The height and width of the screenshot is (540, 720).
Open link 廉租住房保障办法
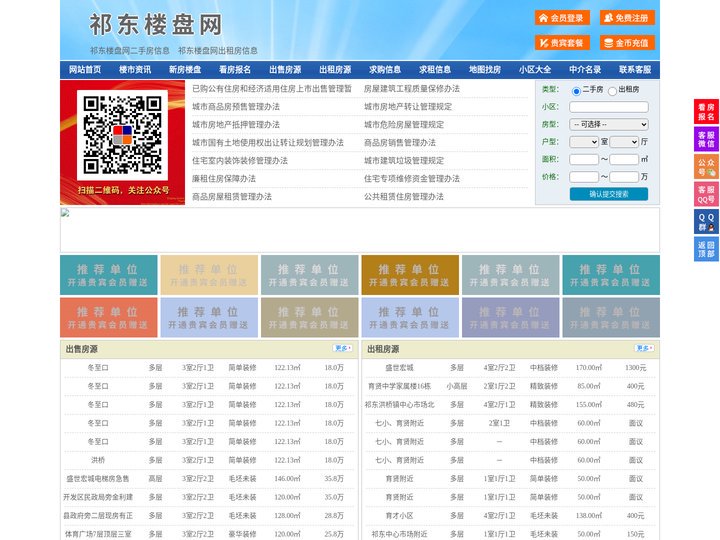[224, 179]
